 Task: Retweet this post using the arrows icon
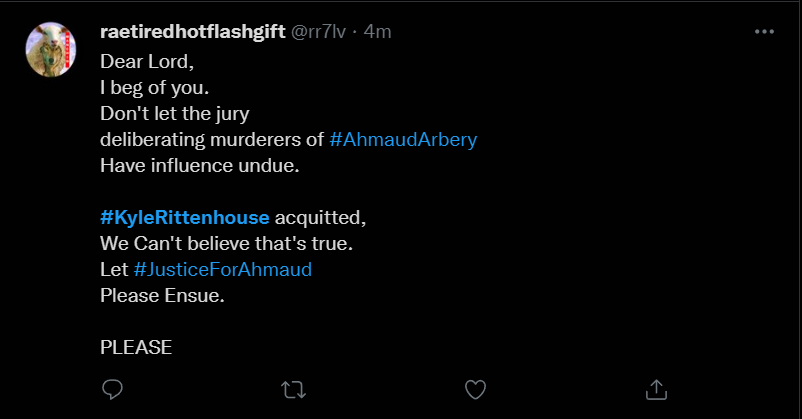click(x=294, y=388)
